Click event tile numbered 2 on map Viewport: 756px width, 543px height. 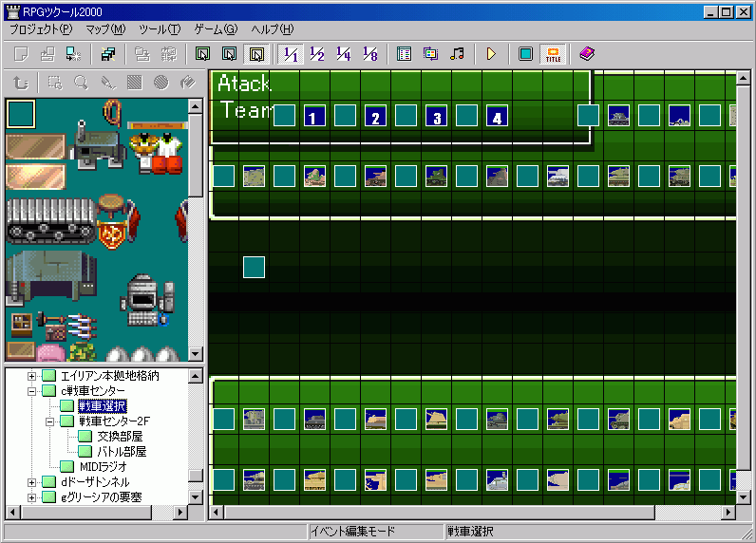[x=375, y=115]
